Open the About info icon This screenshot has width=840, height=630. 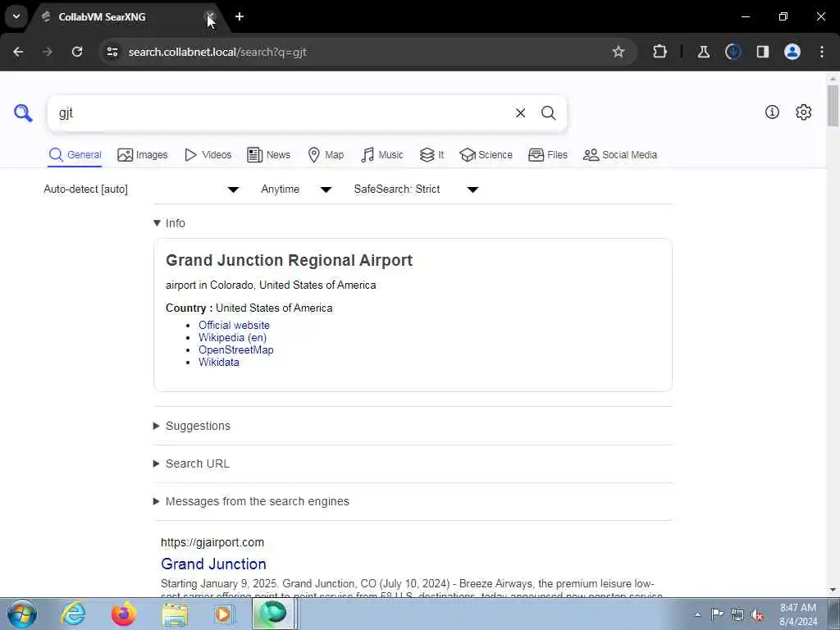(772, 112)
